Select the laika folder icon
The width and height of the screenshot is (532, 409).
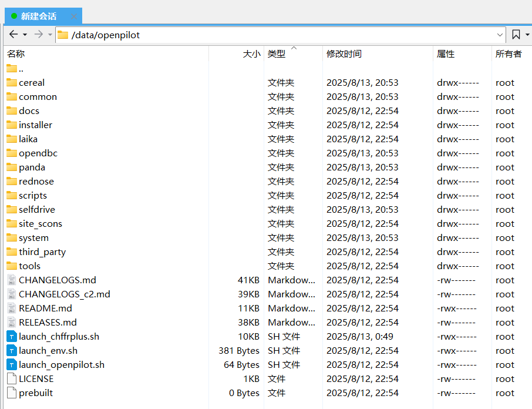[x=12, y=139]
